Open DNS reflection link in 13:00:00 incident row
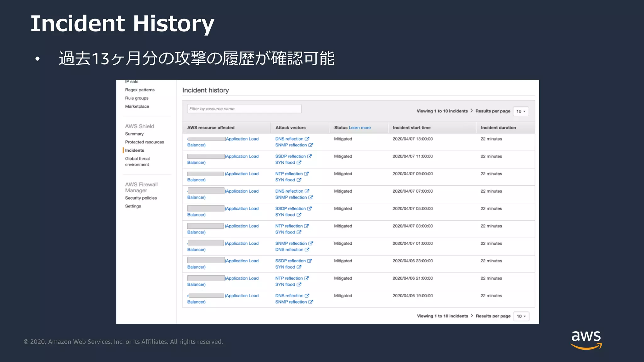Screen dimensions: 644x362 pos(289,139)
